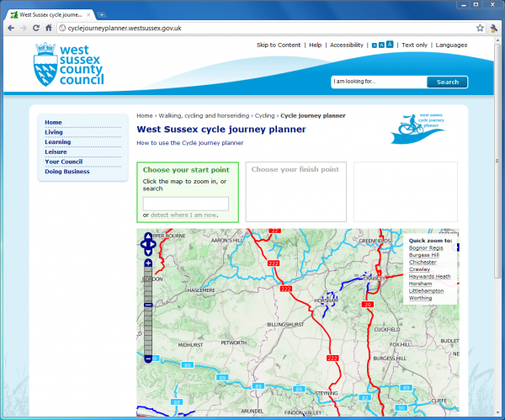
Task: Bookmark page with the star icon
Action: (x=480, y=28)
